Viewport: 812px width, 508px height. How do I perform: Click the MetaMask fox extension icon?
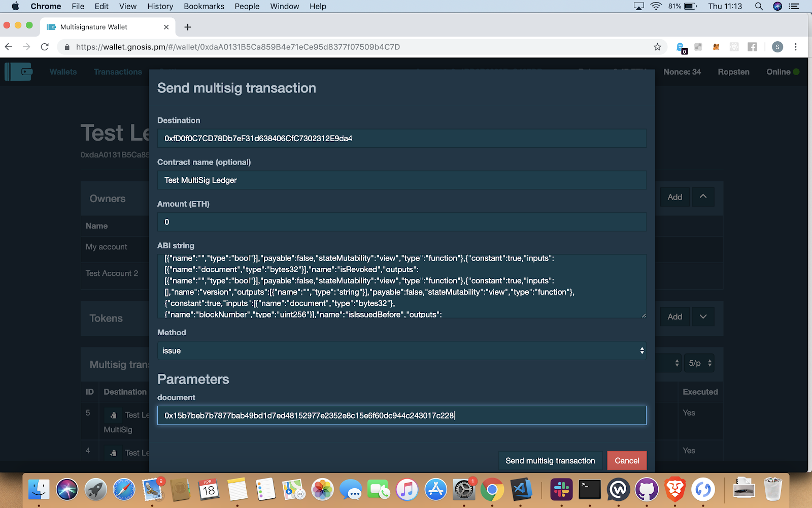click(x=716, y=47)
